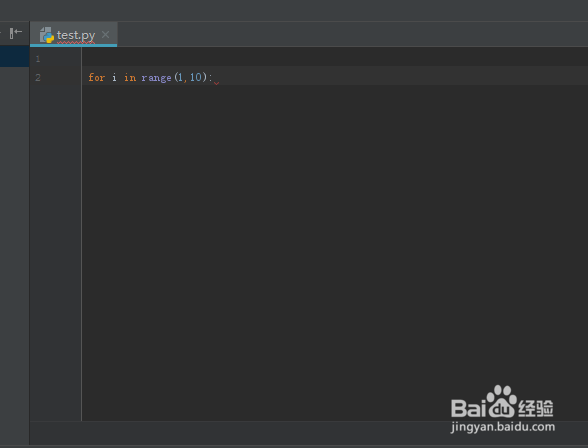Click the Python file icon on tab
588x448 pixels.
47,35
